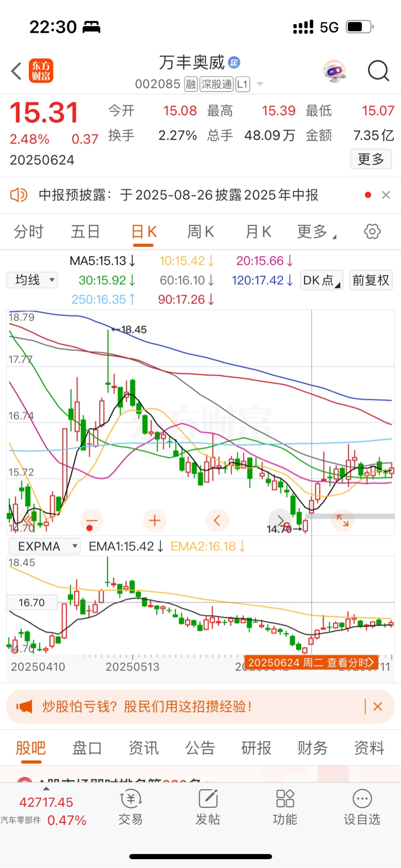
Task: Tap the megaphone icon in promo banner
Action: (x=24, y=707)
